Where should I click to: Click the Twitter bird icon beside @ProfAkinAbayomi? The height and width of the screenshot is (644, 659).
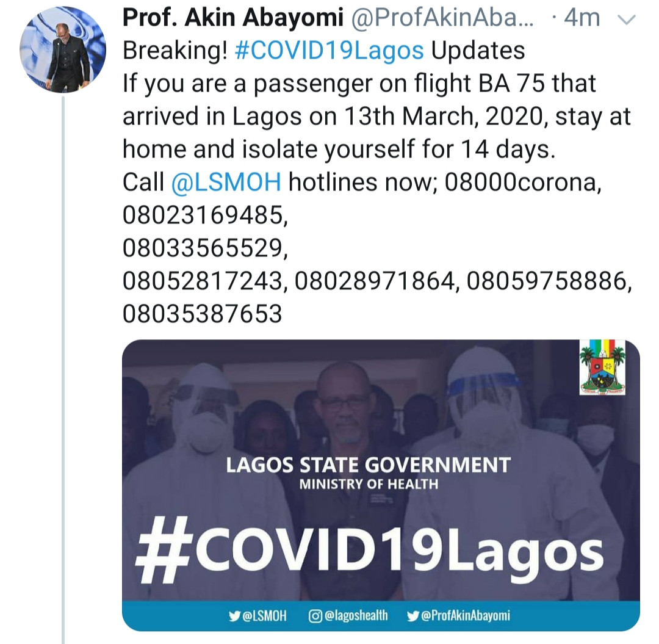412,615
